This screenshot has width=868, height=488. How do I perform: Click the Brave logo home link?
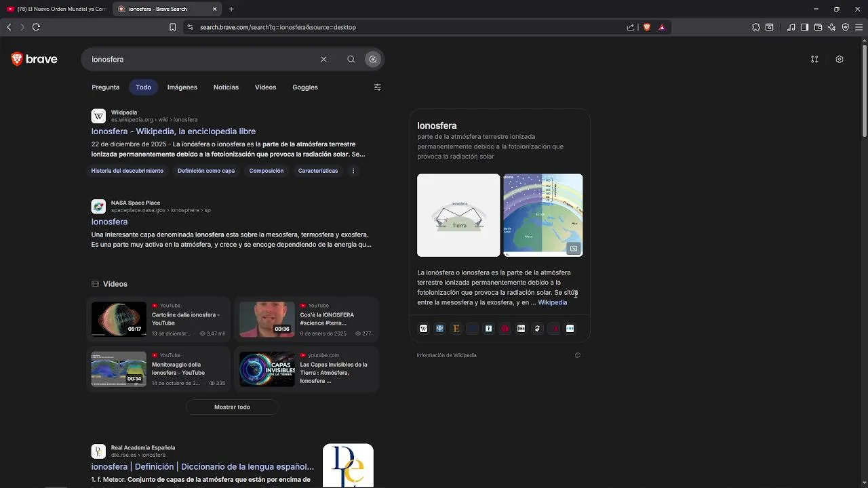tap(35, 60)
